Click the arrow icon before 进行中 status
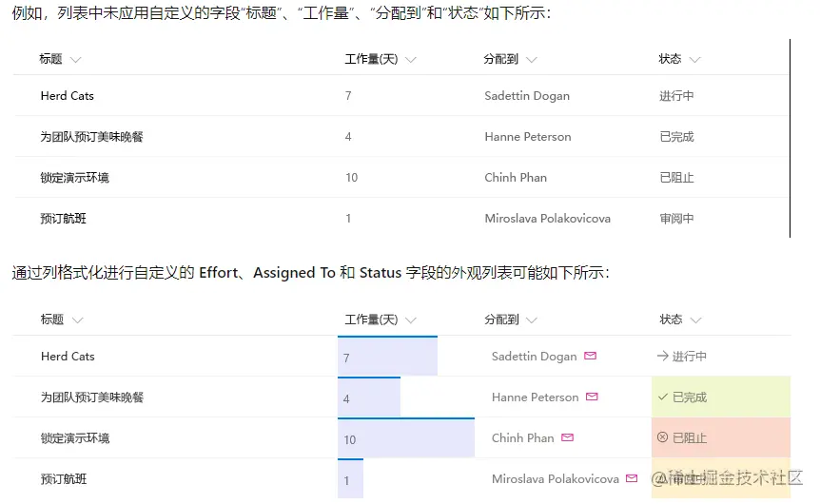Screen dimensions: 820x504 pos(663,357)
